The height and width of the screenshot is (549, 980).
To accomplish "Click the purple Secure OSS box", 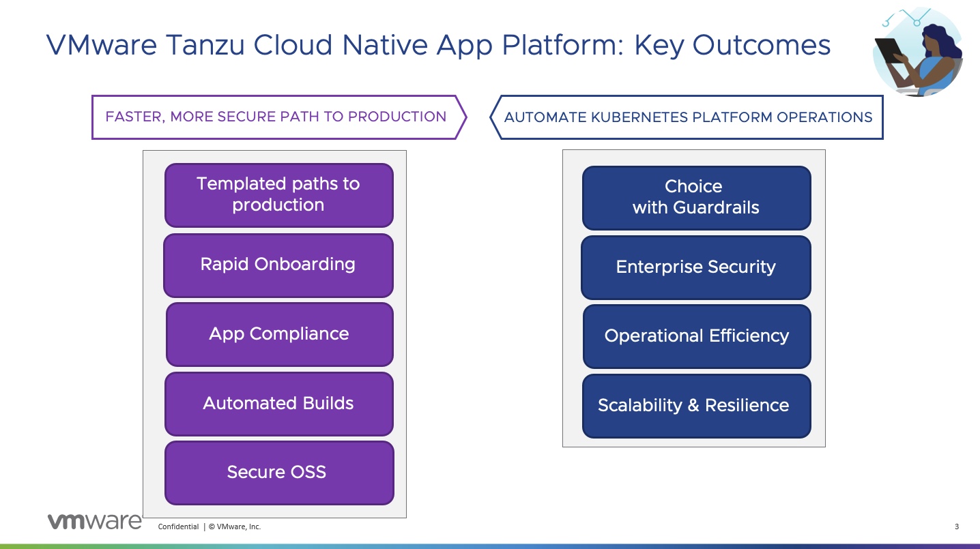I will pos(278,472).
